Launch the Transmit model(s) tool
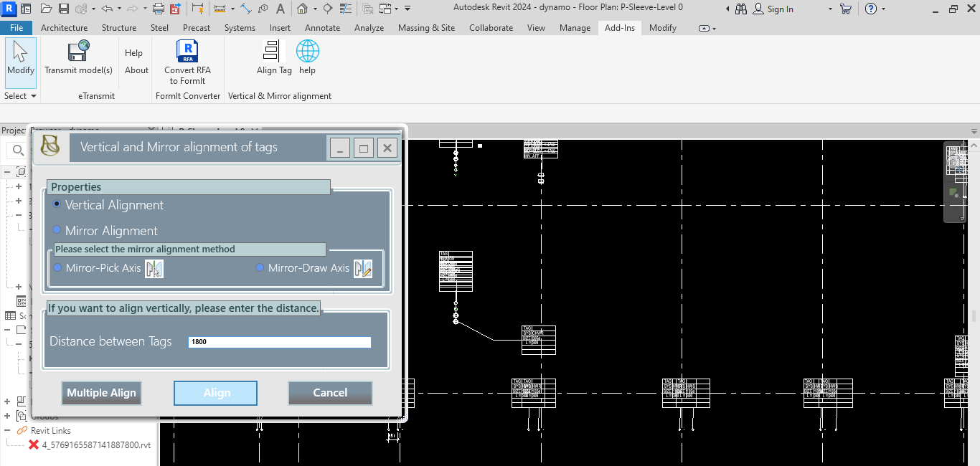 click(x=78, y=57)
